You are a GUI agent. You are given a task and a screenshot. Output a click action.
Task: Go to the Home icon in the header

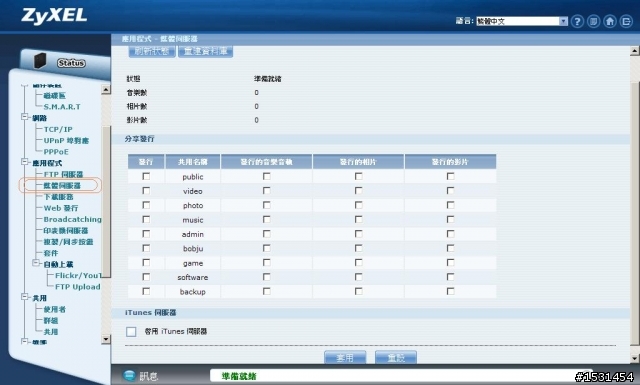(x=610, y=21)
